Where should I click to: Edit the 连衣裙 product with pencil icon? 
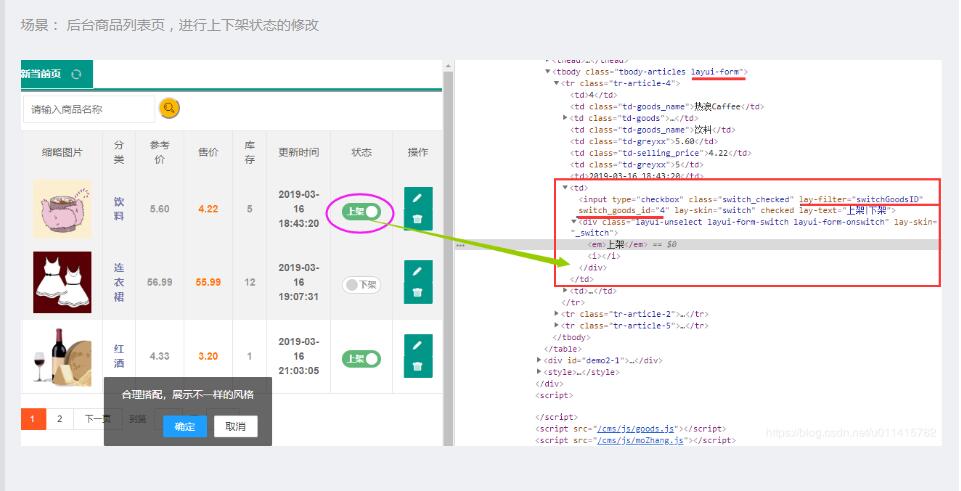(418, 272)
